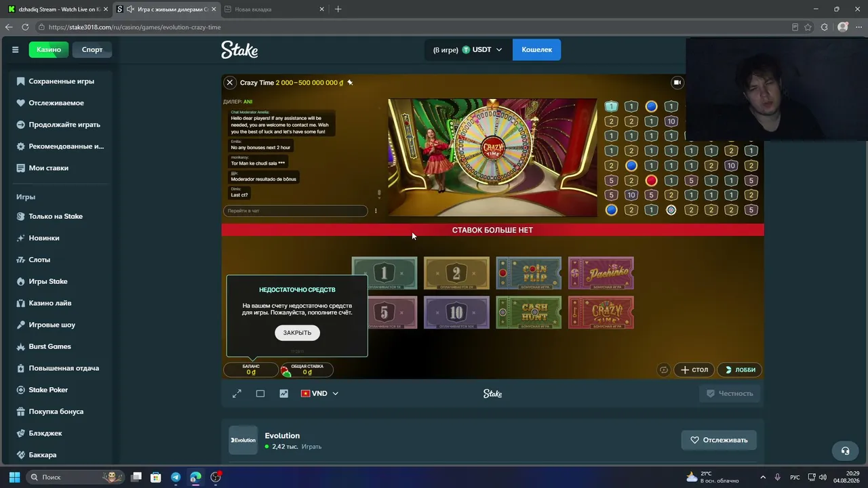Image resolution: width=868 pixels, height=488 pixels.
Task: Bet on the Pachinko bonus spot
Action: click(601, 273)
